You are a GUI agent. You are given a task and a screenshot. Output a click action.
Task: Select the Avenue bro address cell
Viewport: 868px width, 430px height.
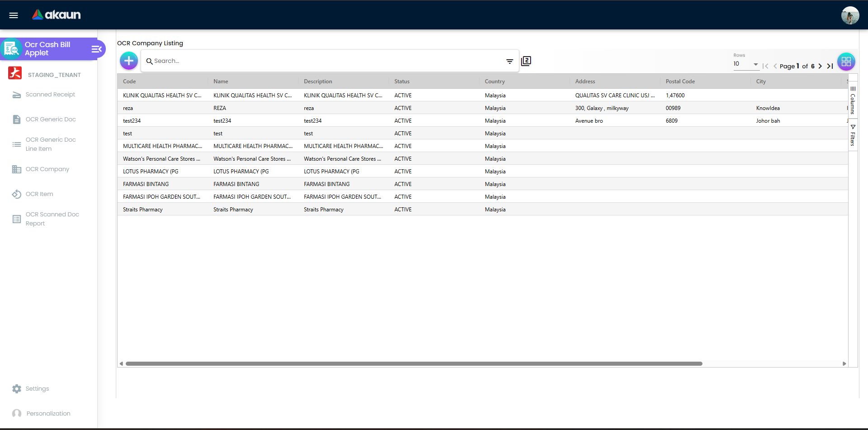tap(615, 121)
